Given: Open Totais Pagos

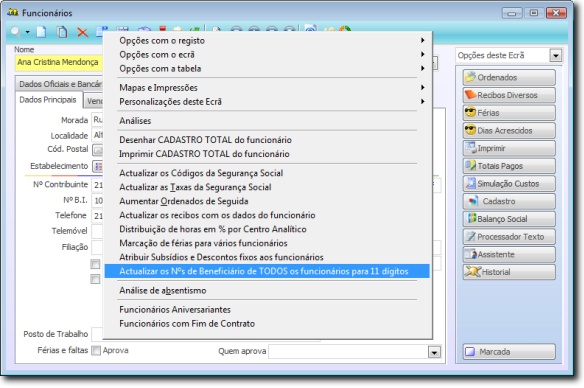Looking at the screenshot, I should [509, 166].
